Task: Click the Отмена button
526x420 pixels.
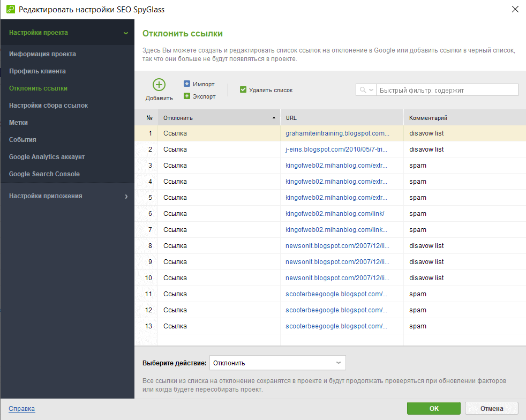Action: point(491,408)
